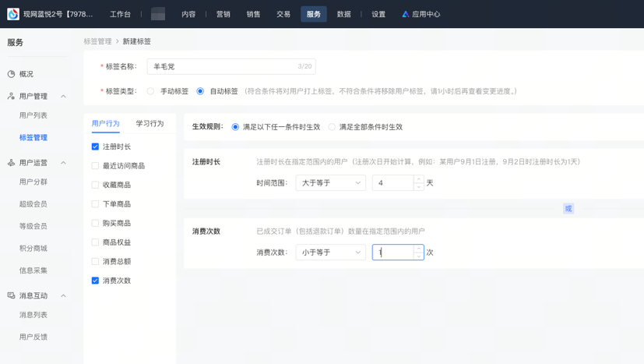Open 设置 in top navigation
Screen dimensions: 644x364
[378, 14]
